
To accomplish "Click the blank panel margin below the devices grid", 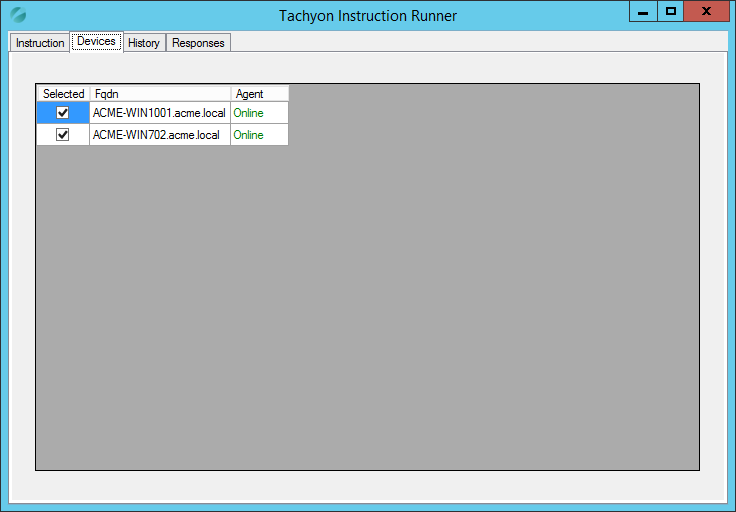I will tap(368, 485).
